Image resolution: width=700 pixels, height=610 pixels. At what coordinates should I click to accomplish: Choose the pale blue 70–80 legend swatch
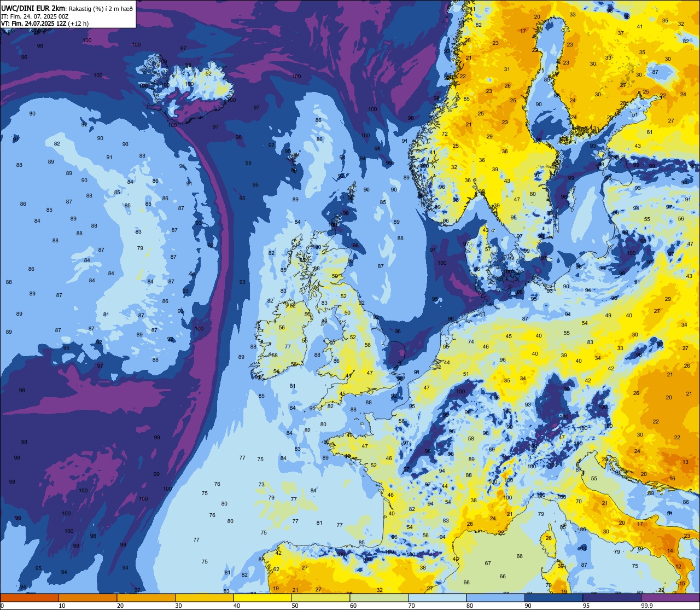pos(437,597)
